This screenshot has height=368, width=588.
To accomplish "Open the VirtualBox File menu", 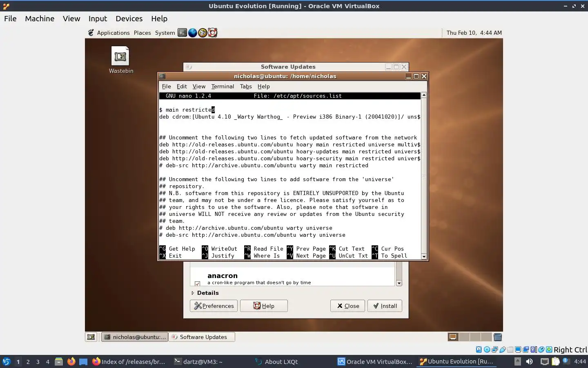I will point(10,18).
